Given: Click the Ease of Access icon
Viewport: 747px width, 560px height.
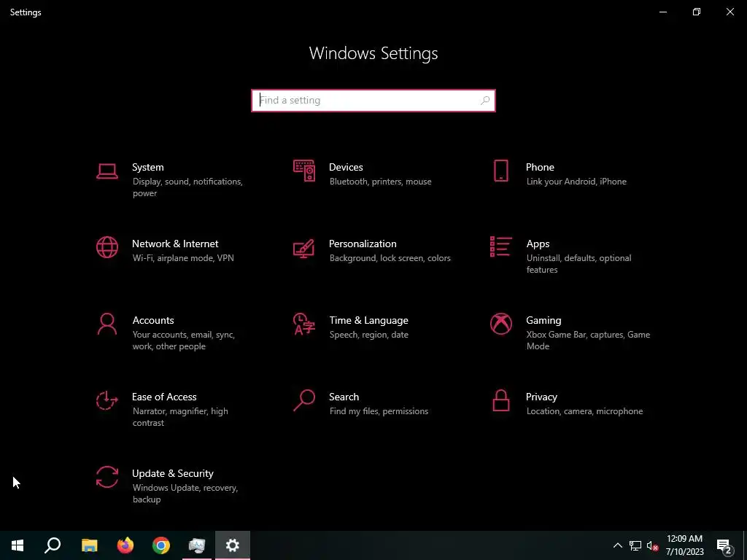Looking at the screenshot, I should pyautogui.click(x=107, y=400).
